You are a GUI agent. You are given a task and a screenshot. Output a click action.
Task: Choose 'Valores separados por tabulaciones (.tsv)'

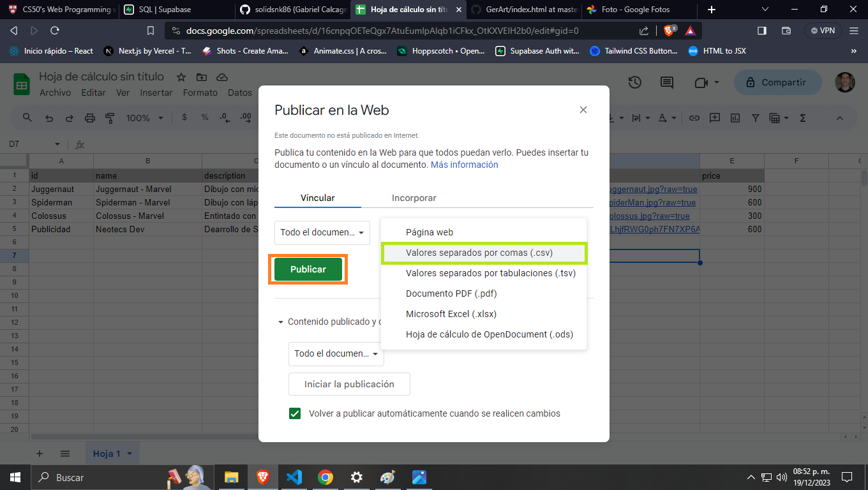pos(484,273)
